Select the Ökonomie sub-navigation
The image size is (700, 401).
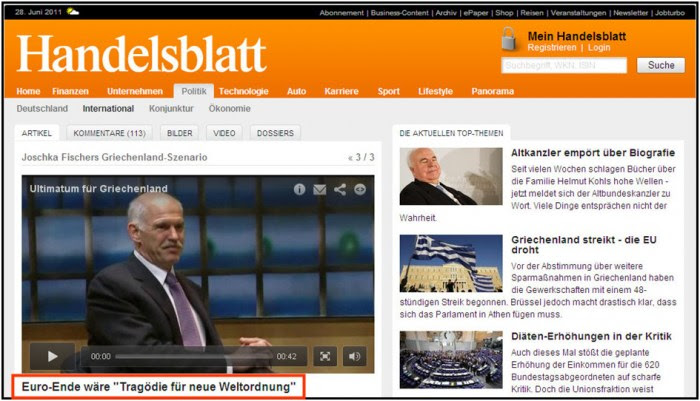click(x=229, y=109)
